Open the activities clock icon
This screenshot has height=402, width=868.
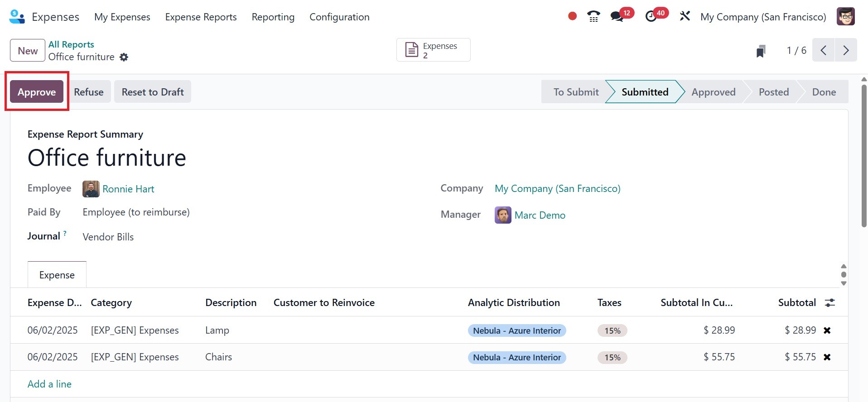[x=651, y=17]
